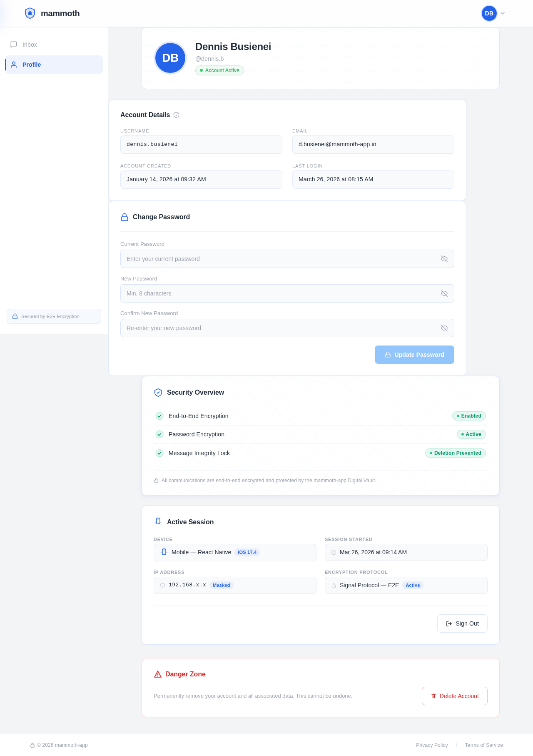This screenshot has width=533, height=756.
Task: Click the Secured by E2E Encryption badge
Action: 54,316
